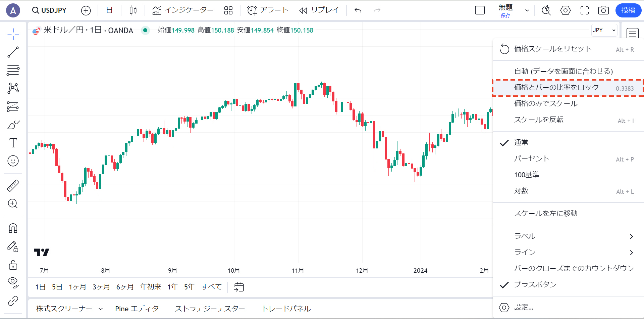Redo the last action

(x=377, y=10)
